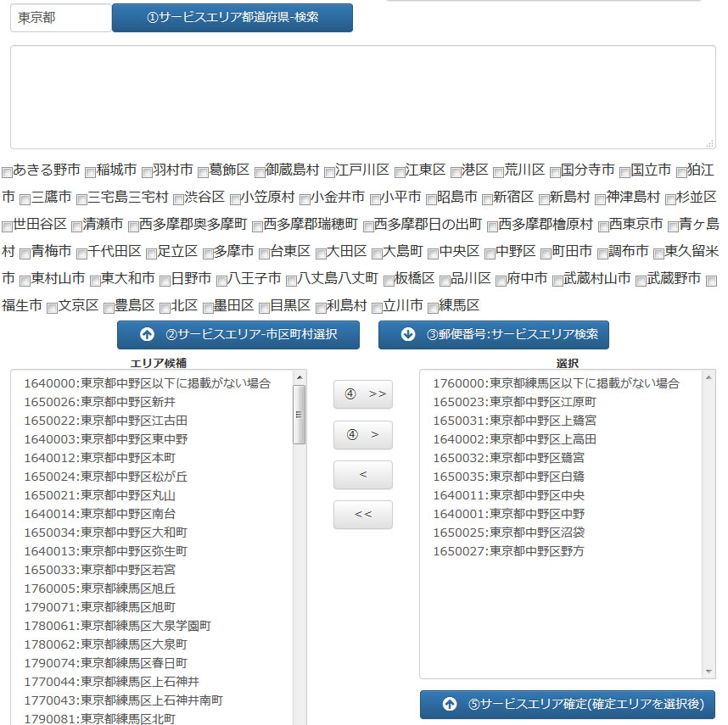Click the 東京都 prefecture input field
The height and width of the screenshot is (725, 728).
click(60, 18)
